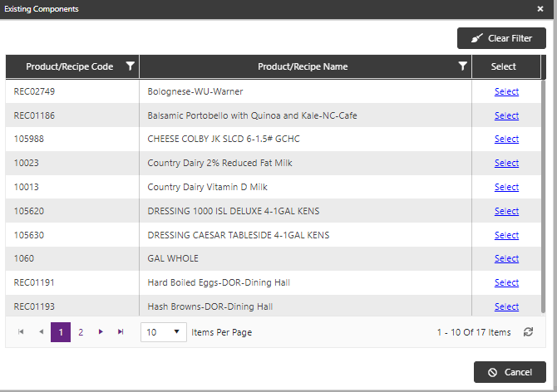This screenshot has width=557, height=392.
Task: Expand the Items Per Page dropdown
Action: 164,332
